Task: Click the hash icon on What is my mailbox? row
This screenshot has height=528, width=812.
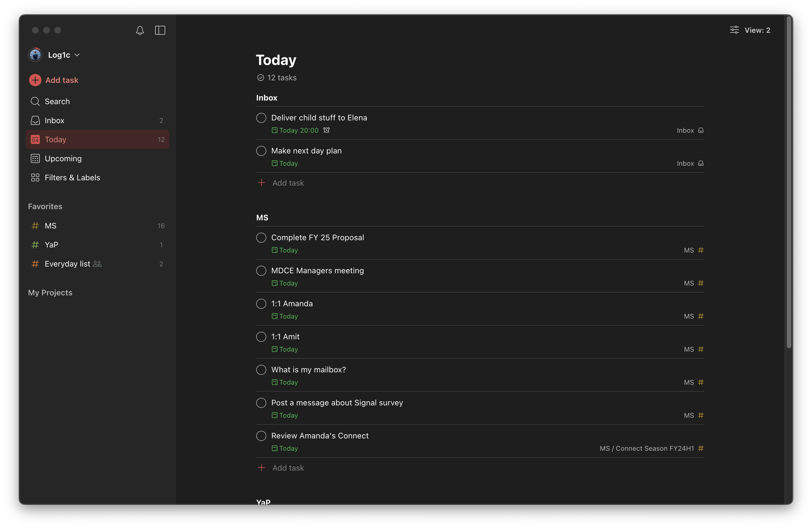Action: tap(701, 382)
